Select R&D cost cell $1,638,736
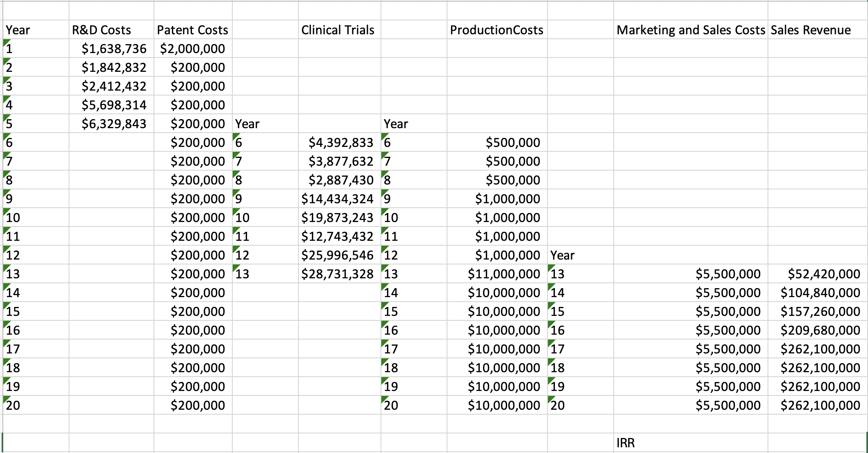The height and width of the screenshot is (453, 868). click(111, 49)
